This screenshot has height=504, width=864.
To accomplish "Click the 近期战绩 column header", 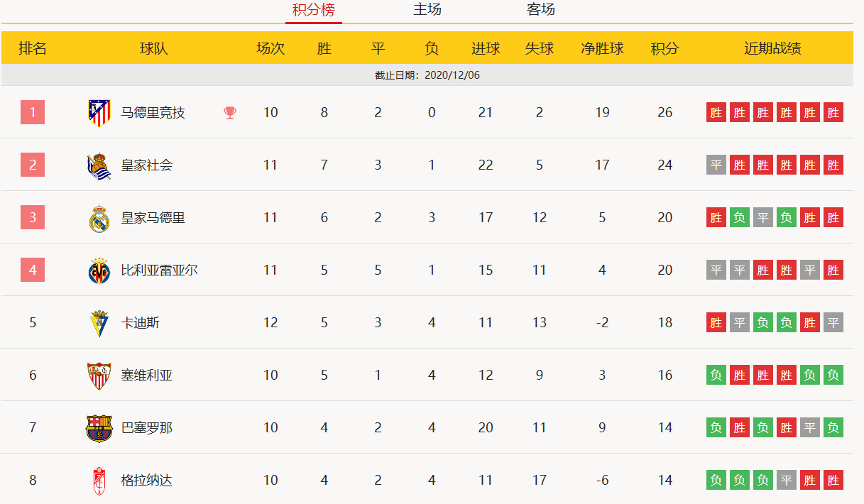I will pos(772,48).
